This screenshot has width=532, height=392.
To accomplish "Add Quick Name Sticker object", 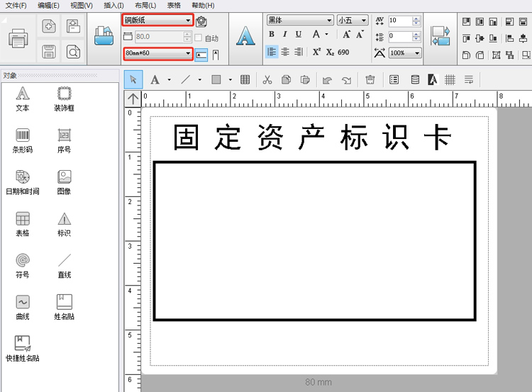I will coord(23,349).
